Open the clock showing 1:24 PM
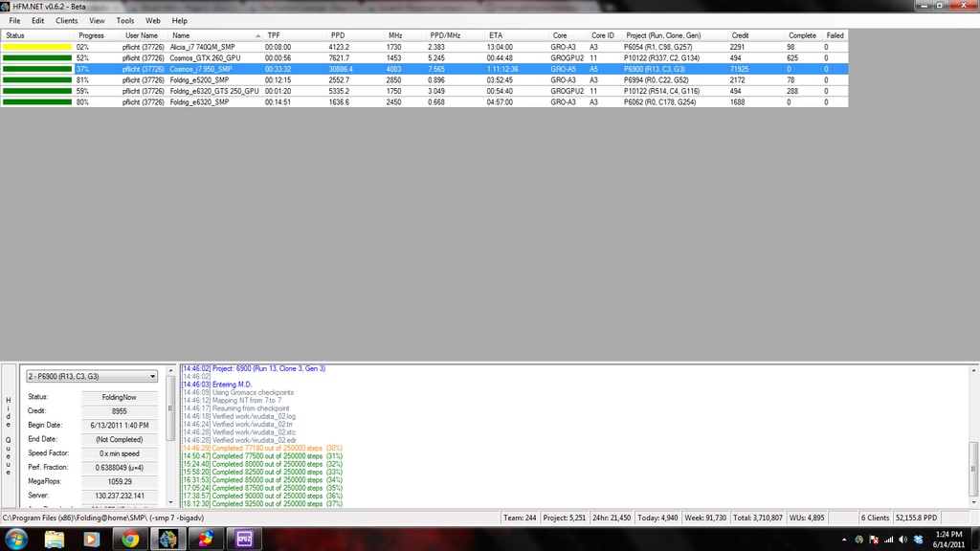This screenshot has width=980, height=551. click(x=948, y=540)
